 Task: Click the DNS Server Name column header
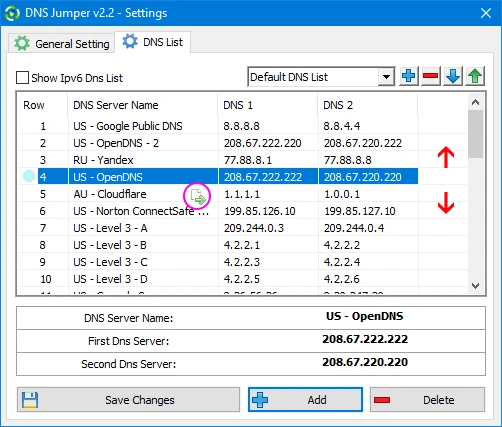(x=143, y=105)
